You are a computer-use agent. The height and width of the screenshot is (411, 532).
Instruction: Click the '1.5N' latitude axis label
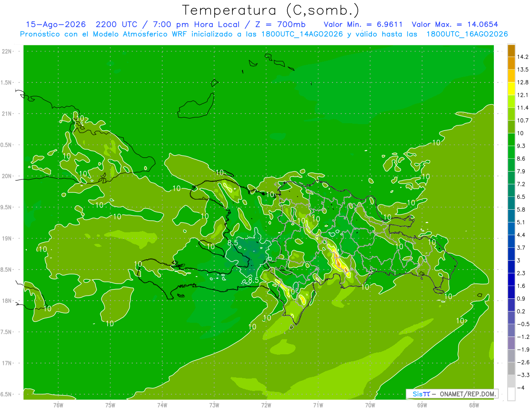point(6,82)
